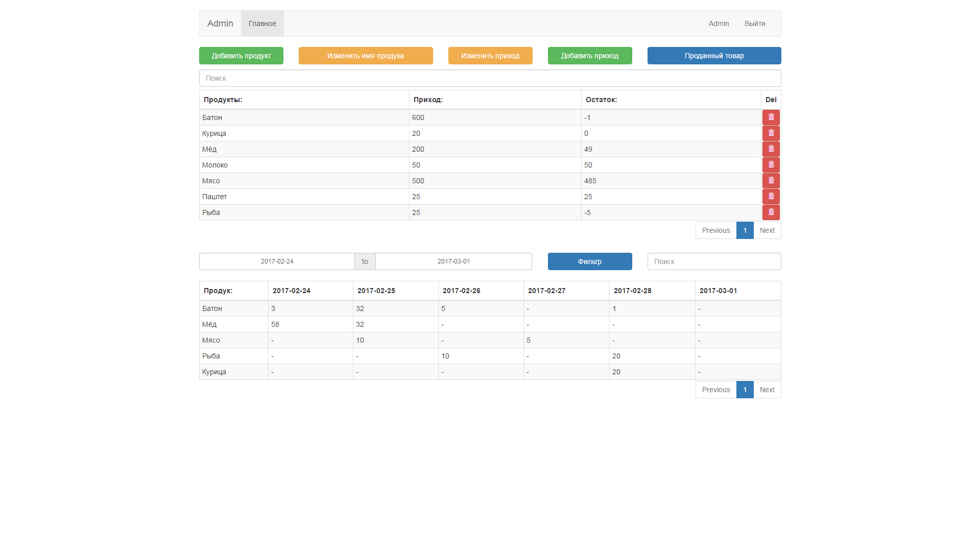The image size is (980, 551).
Task: Click the Добавить продукт button
Action: coord(241,56)
